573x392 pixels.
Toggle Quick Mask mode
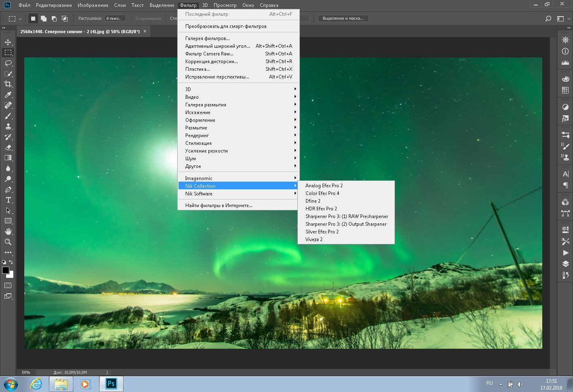[x=8, y=286]
